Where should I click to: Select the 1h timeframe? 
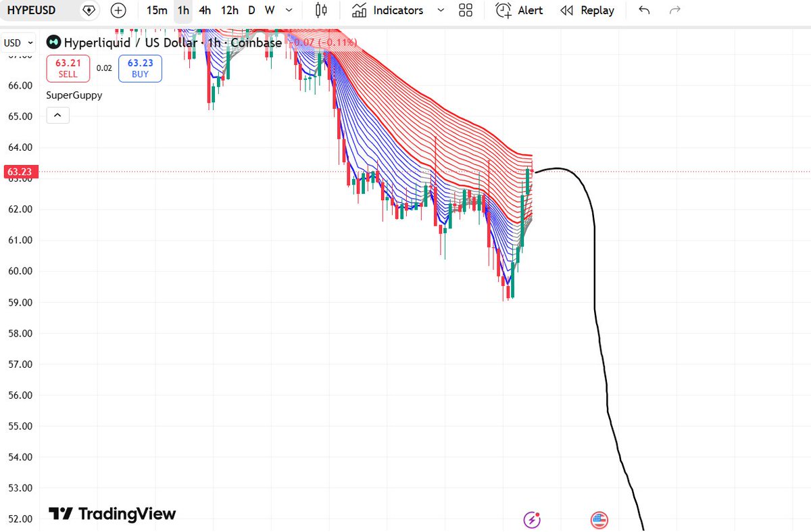pyautogui.click(x=183, y=11)
